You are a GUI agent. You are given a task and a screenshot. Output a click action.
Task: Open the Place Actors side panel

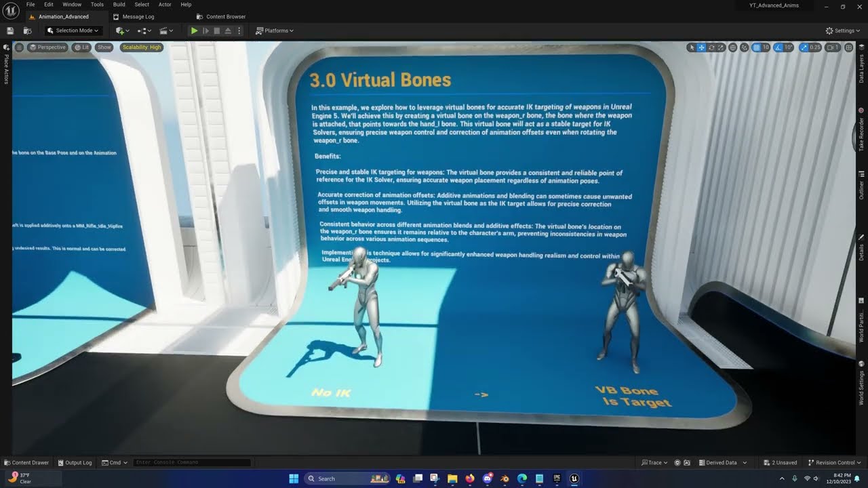tap(6, 65)
